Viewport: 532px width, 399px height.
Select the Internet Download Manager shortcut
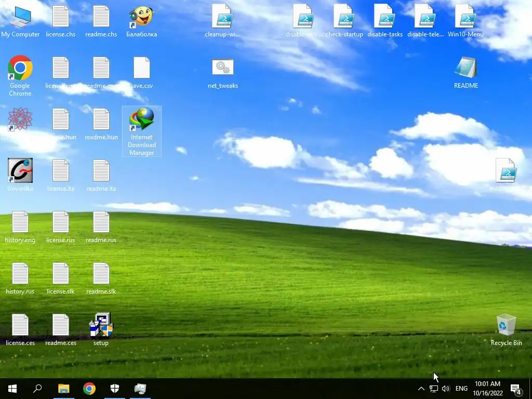tap(141, 131)
